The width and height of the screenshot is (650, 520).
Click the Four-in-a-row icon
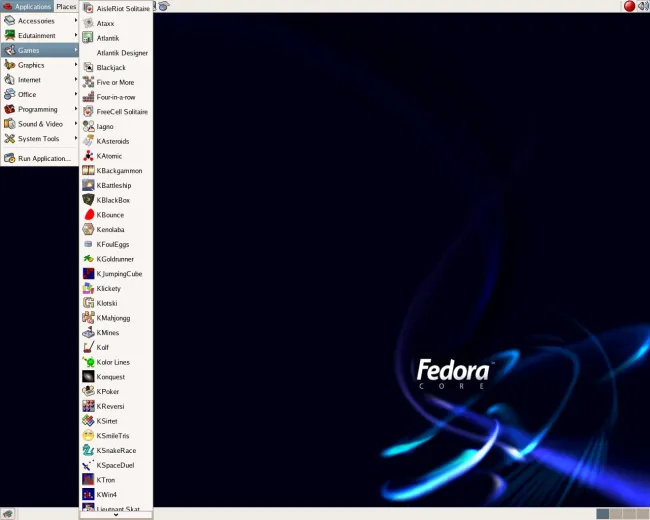[88, 97]
